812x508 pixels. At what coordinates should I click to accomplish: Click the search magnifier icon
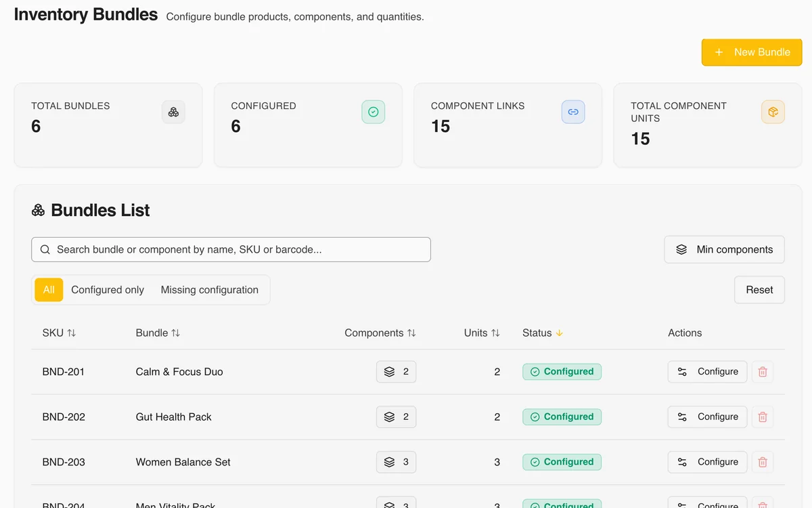pyautogui.click(x=45, y=249)
